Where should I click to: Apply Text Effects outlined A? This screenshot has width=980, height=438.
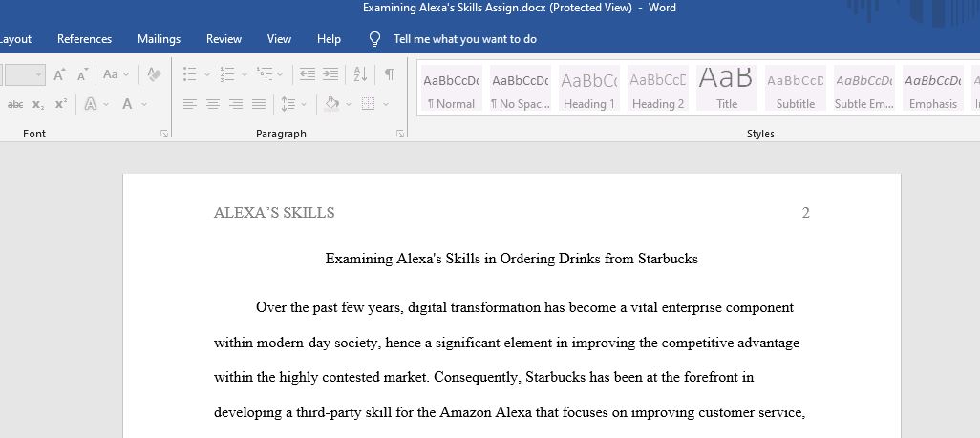click(91, 104)
